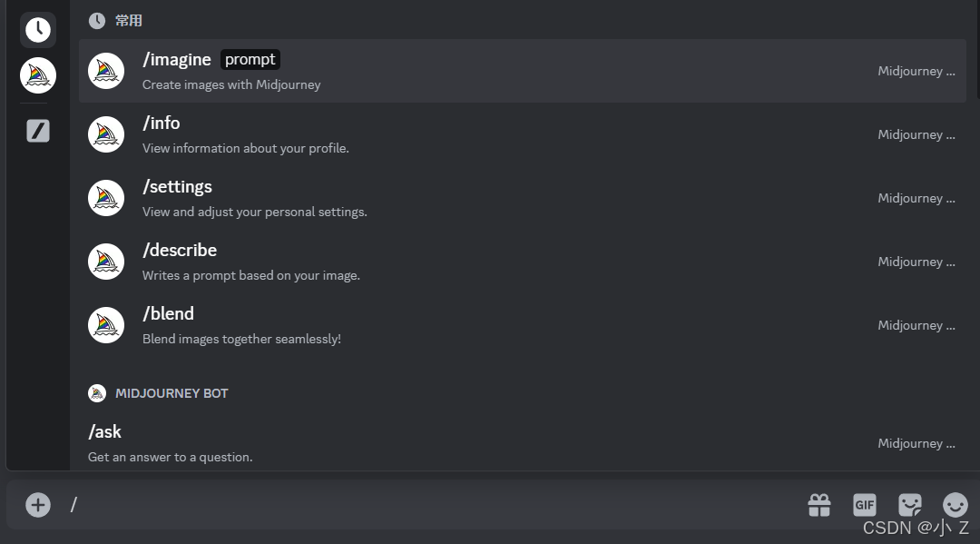The image size is (980, 544).
Task: Select the /settings command
Action: 177,187
